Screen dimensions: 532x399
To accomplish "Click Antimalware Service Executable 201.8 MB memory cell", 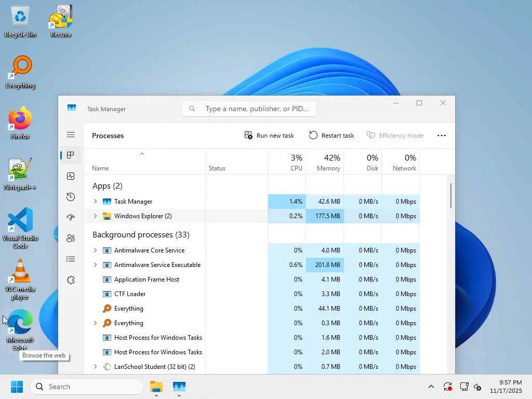I will [325, 264].
